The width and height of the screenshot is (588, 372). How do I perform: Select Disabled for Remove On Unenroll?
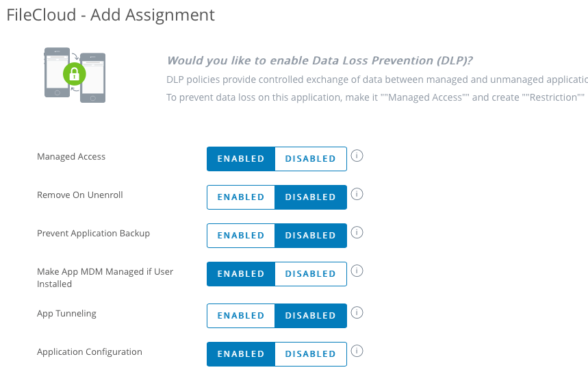coord(310,197)
